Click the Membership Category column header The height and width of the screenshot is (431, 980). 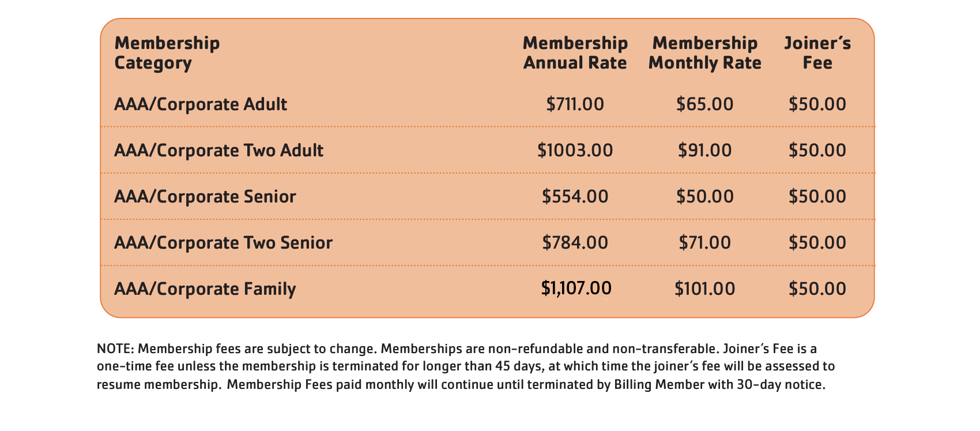(167, 53)
